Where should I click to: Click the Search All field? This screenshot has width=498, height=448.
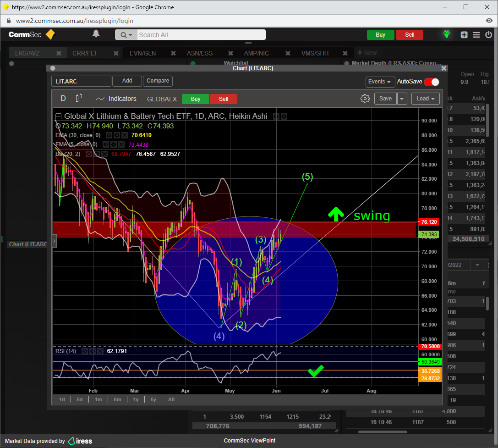202,35
